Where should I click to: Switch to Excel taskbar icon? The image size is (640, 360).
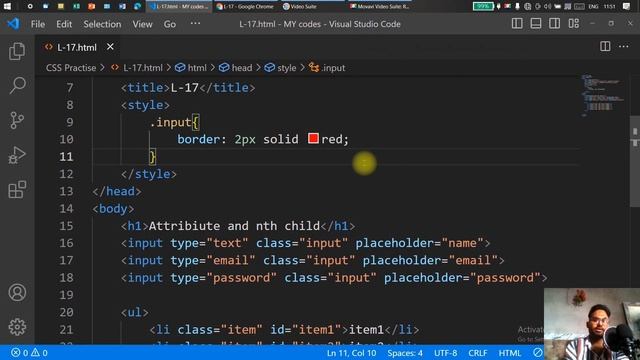[x=76, y=6]
